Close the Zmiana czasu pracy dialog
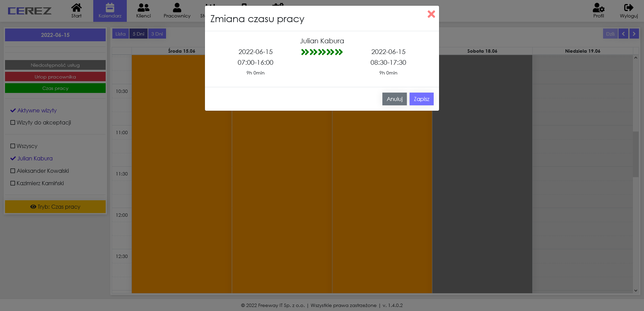The width and height of the screenshot is (644, 311). (x=431, y=14)
